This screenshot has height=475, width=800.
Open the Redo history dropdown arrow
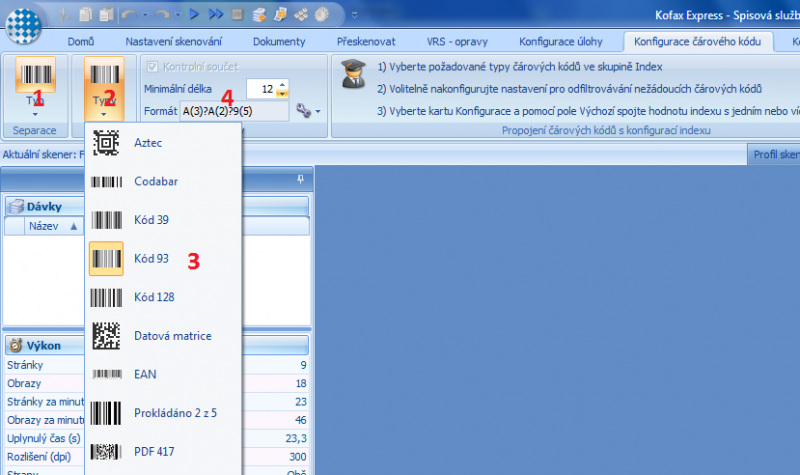pos(178,15)
